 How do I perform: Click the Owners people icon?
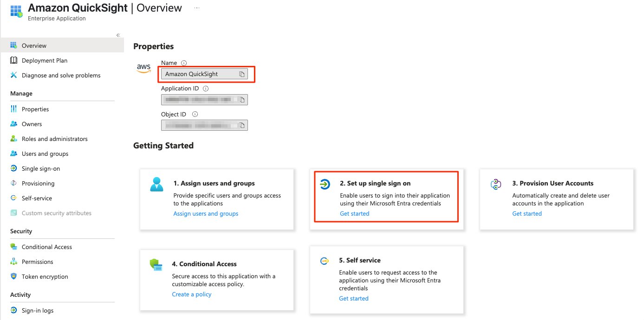click(x=13, y=124)
